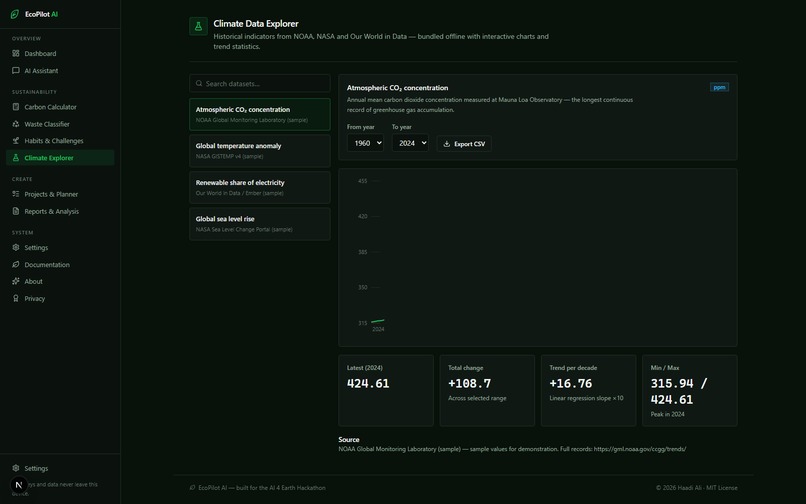
Task: Click the magnifier icon in dataset search
Action: tap(199, 83)
